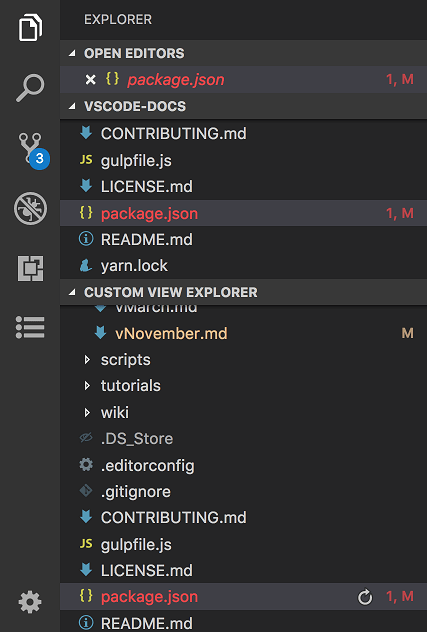Select package.json in Custom View Explorer

pyautogui.click(x=244, y=597)
